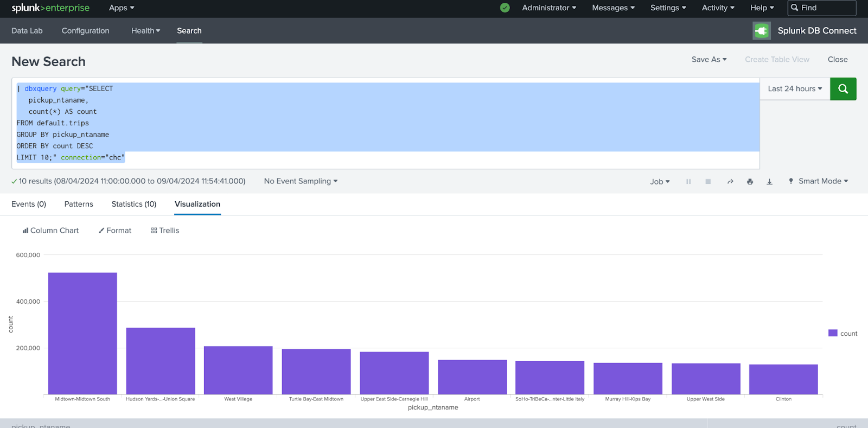This screenshot has height=428, width=868.
Task: Run the search with the green magnifier button
Action: pyautogui.click(x=843, y=89)
